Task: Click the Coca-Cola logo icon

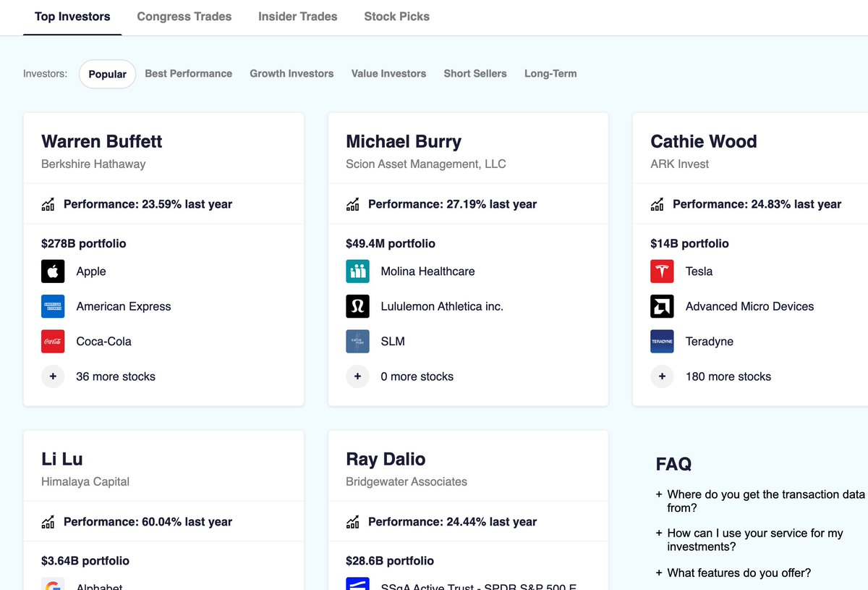Action: pyautogui.click(x=53, y=341)
